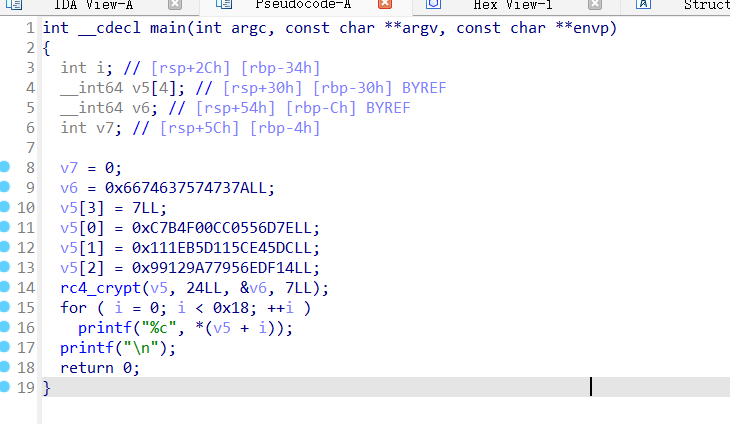Close the IDA View-A tab
730x424 pixels.
tap(175, 4)
